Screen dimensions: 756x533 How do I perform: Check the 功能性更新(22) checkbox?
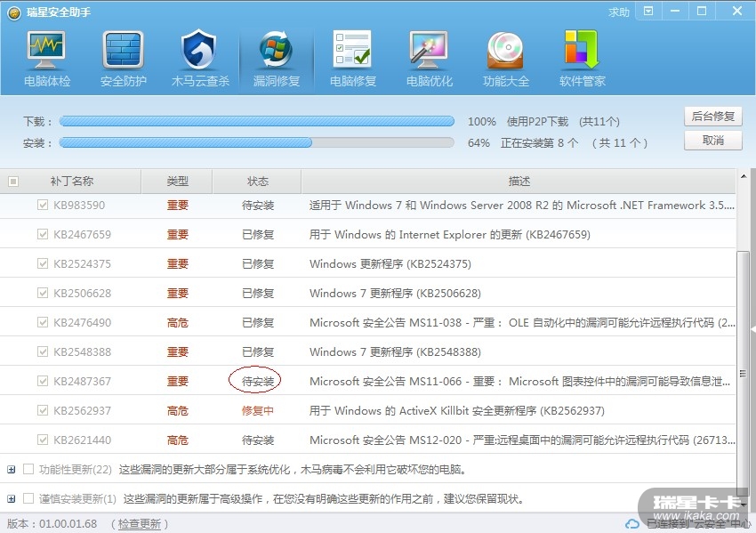[x=28, y=469]
